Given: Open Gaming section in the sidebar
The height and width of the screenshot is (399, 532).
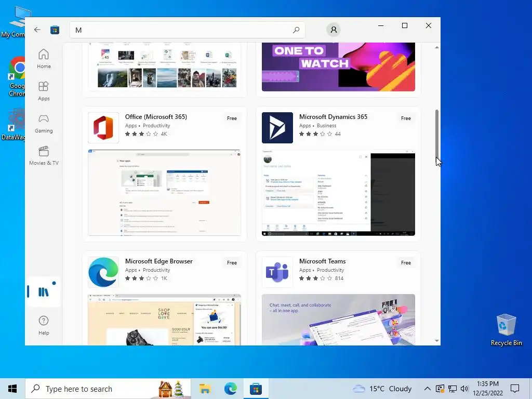Looking at the screenshot, I should [x=44, y=124].
